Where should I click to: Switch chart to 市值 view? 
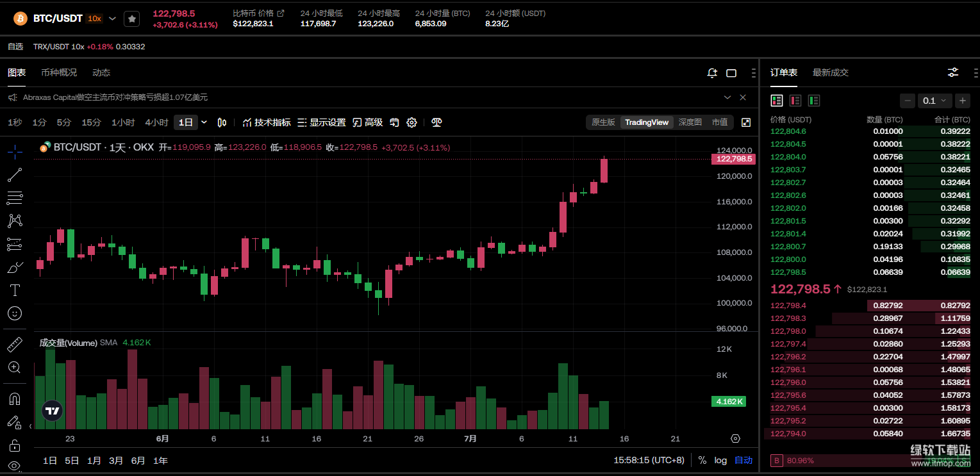[x=720, y=122]
